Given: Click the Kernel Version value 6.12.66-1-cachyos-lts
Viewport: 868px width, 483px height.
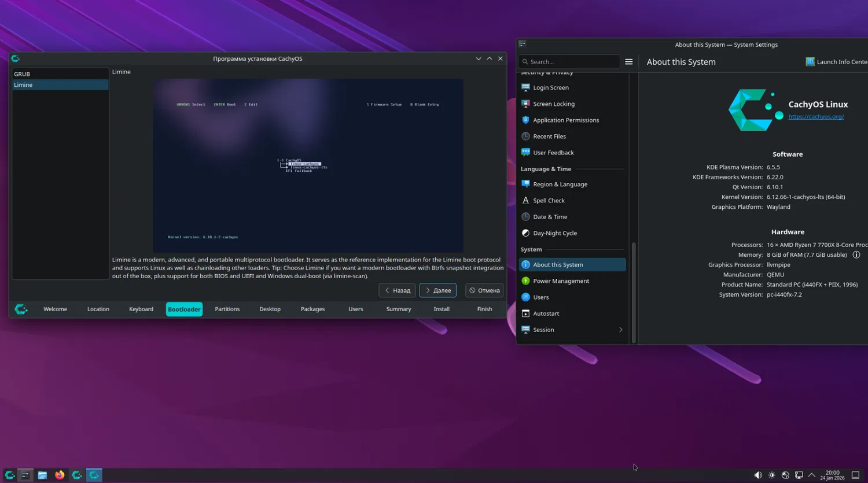Looking at the screenshot, I should [806, 197].
